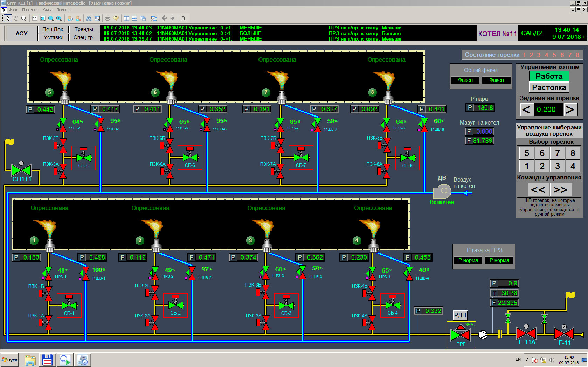Click the help question mark icon
588x367 pixels.
tap(116, 18)
